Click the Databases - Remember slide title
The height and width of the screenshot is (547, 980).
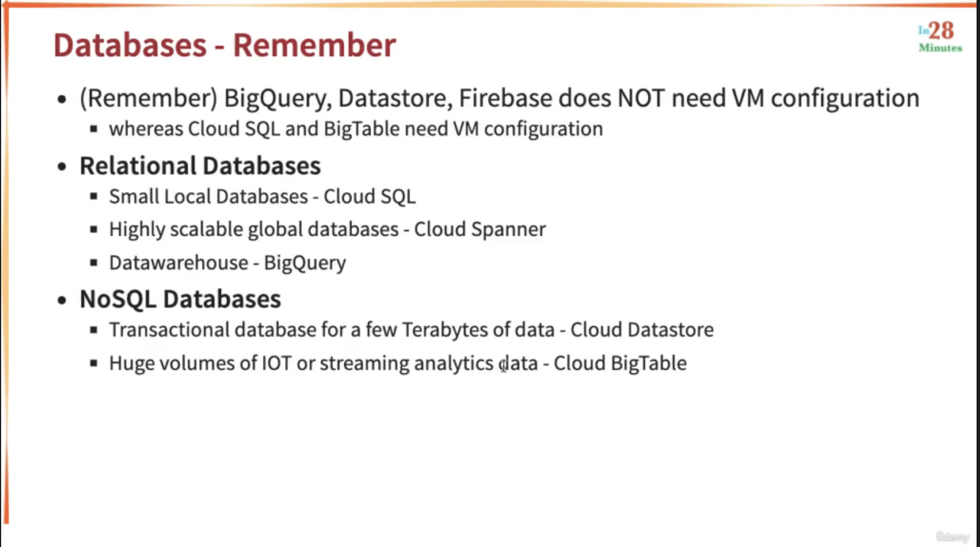pos(224,45)
